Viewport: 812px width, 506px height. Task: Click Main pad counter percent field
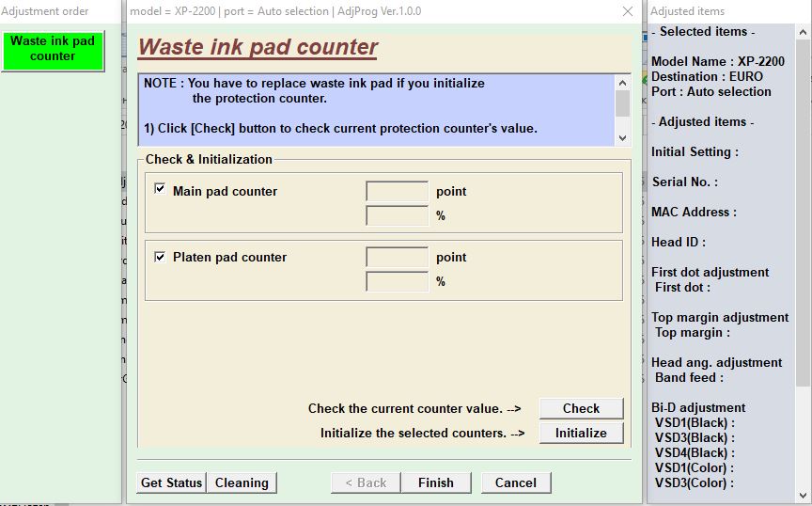click(x=397, y=216)
